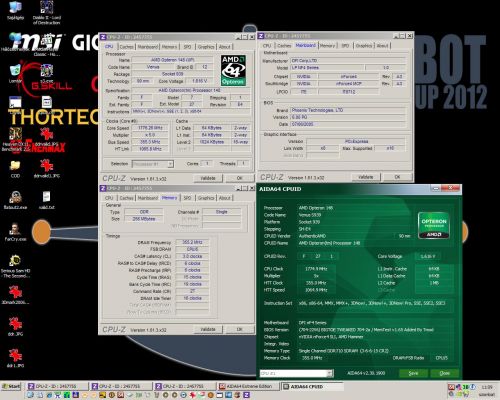Click OK in the CPU-Z Memory window
Screen dimensions: 500x400
[x=239, y=329]
